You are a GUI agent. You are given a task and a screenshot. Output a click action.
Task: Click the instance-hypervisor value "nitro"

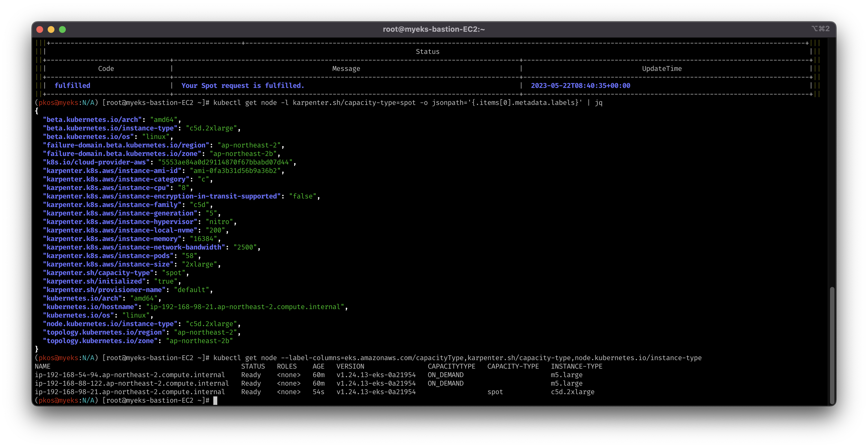[x=219, y=222]
